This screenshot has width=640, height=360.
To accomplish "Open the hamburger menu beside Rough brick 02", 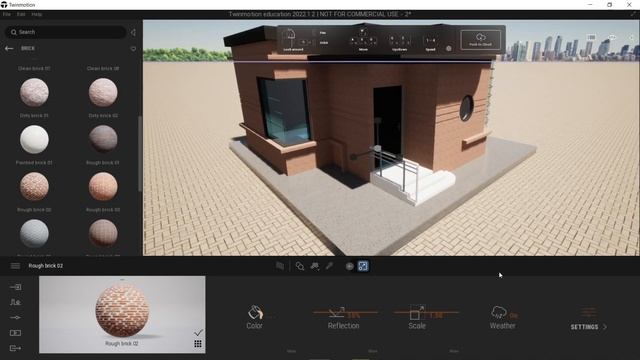I will pos(15,266).
